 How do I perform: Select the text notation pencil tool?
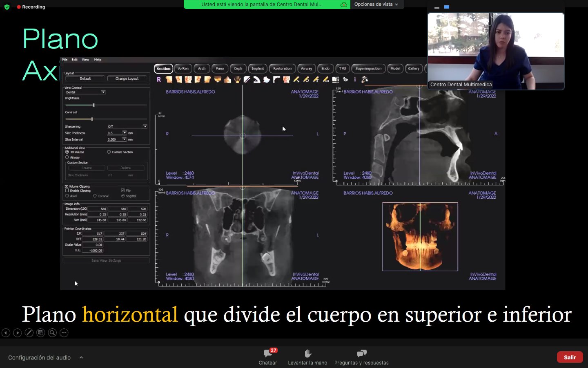(x=316, y=79)
